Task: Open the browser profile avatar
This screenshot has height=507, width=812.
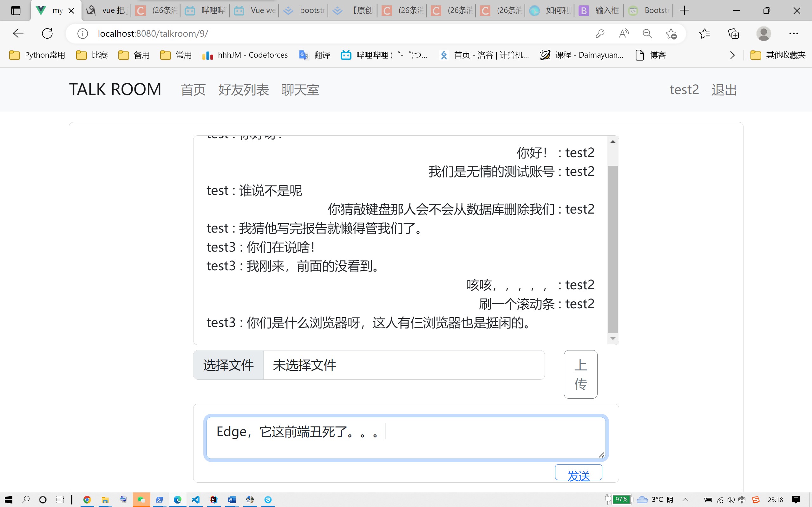Action: 763,34
